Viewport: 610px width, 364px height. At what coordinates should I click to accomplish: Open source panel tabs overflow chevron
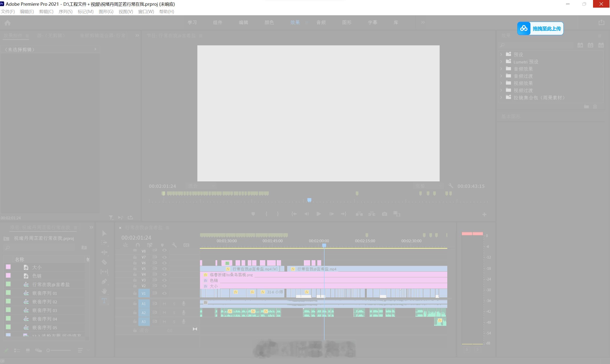[137, 36]
